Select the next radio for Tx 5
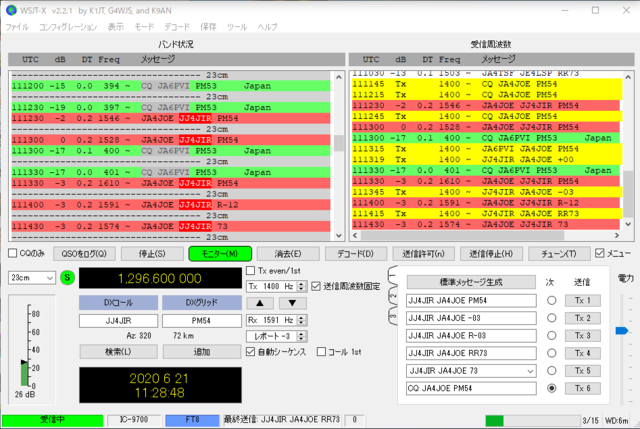Viewport: 640px width, 429px height. pyautogui.click(x=551, y=371)
